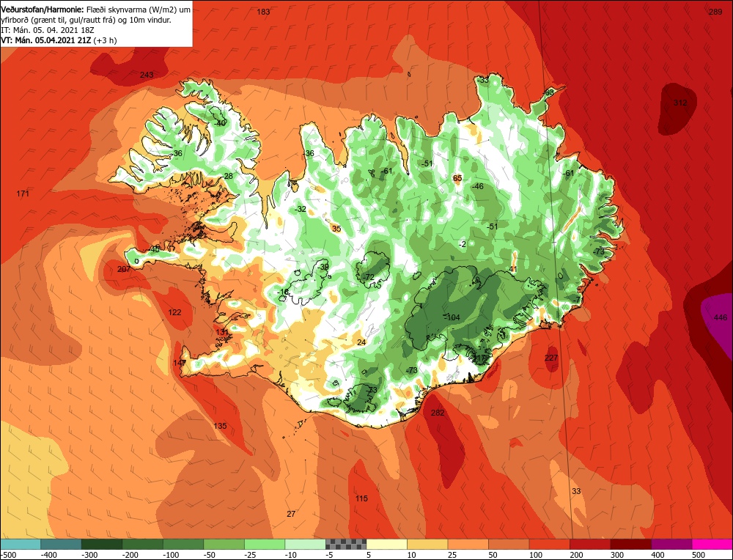Image resolution: width=733 pixels, height=560 pixels.
Task: Click the 115 value at the bottom of the map
Action: point(361,498)
